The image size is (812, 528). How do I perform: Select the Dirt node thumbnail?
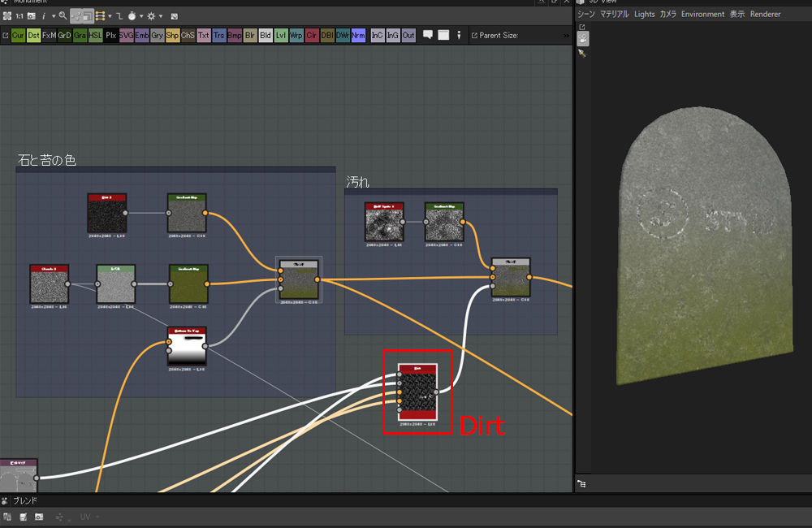[417, 392]
